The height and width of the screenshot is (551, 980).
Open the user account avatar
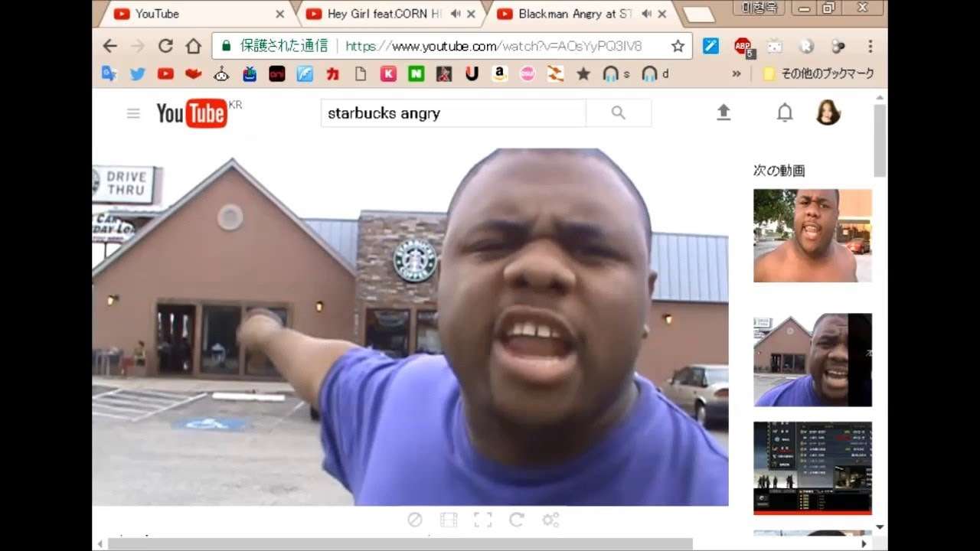(x=828, y=112)
